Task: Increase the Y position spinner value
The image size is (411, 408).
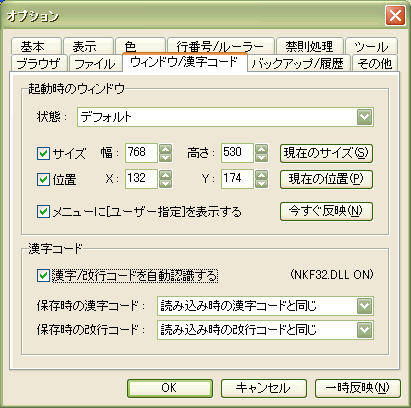Action: 262,175
